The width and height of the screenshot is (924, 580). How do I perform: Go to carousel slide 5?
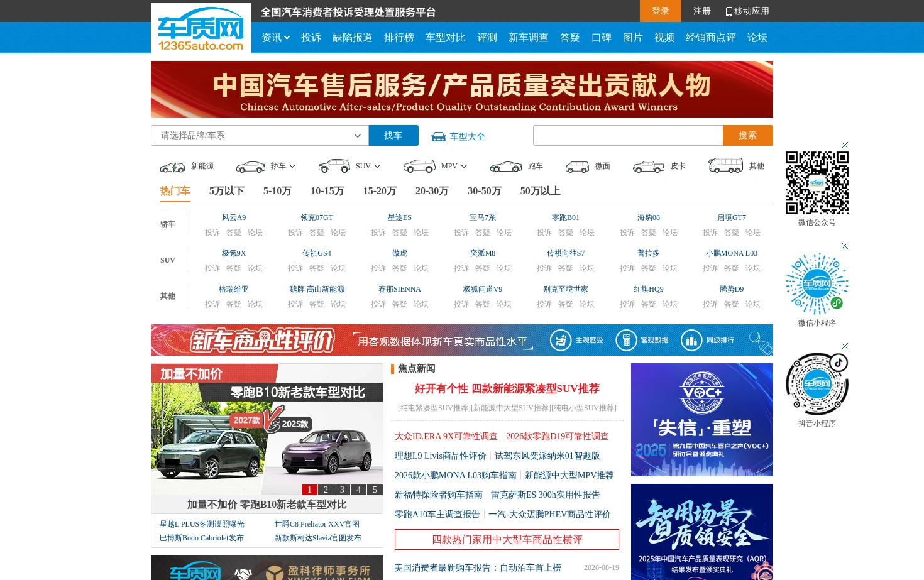pyautogui.click(x=375, y=490)
